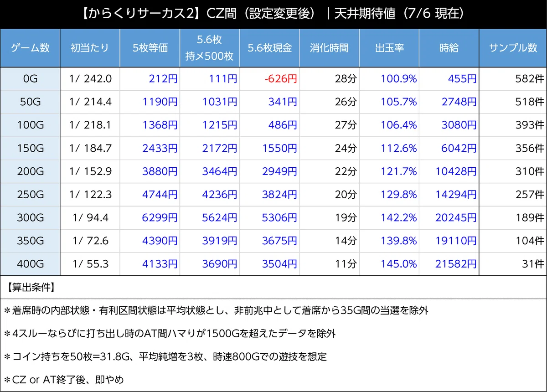Click the サンプル数 column header
Image resolution: width=547 pixels, height=392 pixels.
513,48
